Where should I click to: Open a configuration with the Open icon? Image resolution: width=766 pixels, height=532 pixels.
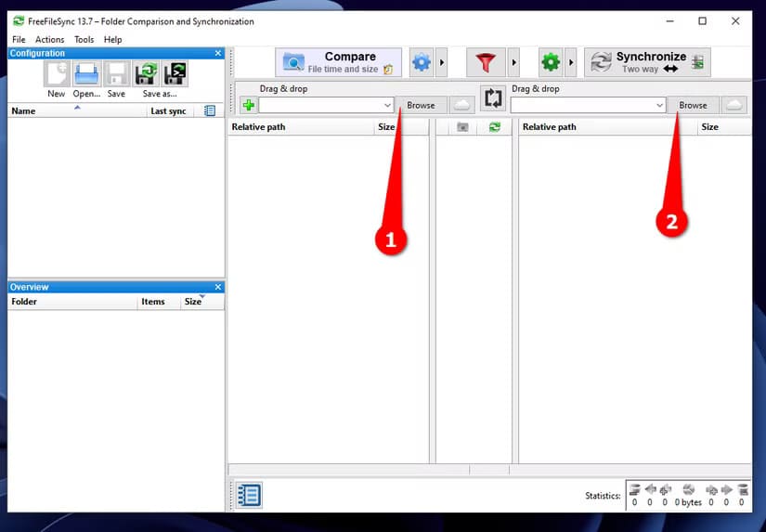87,73
